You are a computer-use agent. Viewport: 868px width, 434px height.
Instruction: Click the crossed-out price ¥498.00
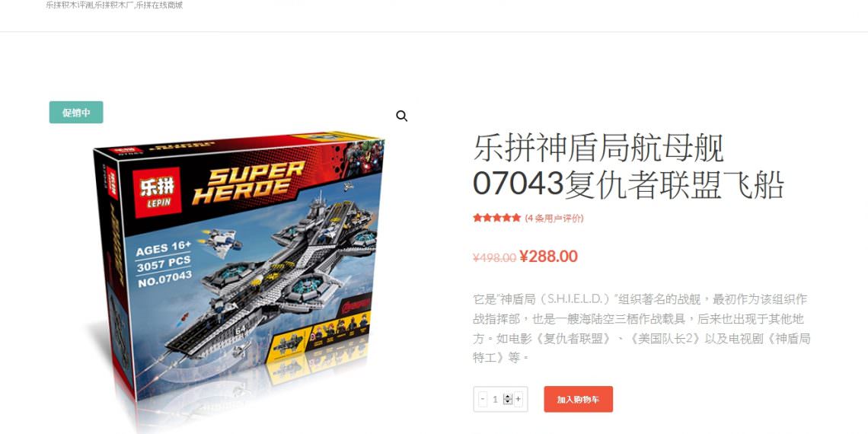tap(494, 257)
